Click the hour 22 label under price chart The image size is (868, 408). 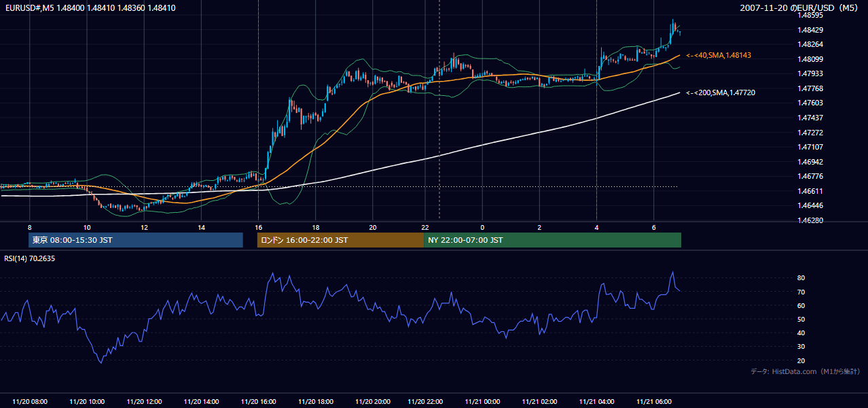point(425,227)
